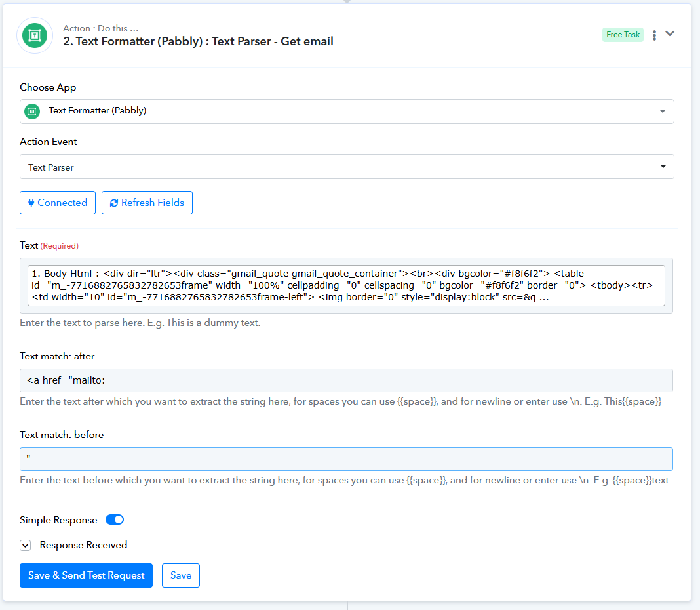Click the Response Received label
This screenshot has width=700, height=610.
83,545
